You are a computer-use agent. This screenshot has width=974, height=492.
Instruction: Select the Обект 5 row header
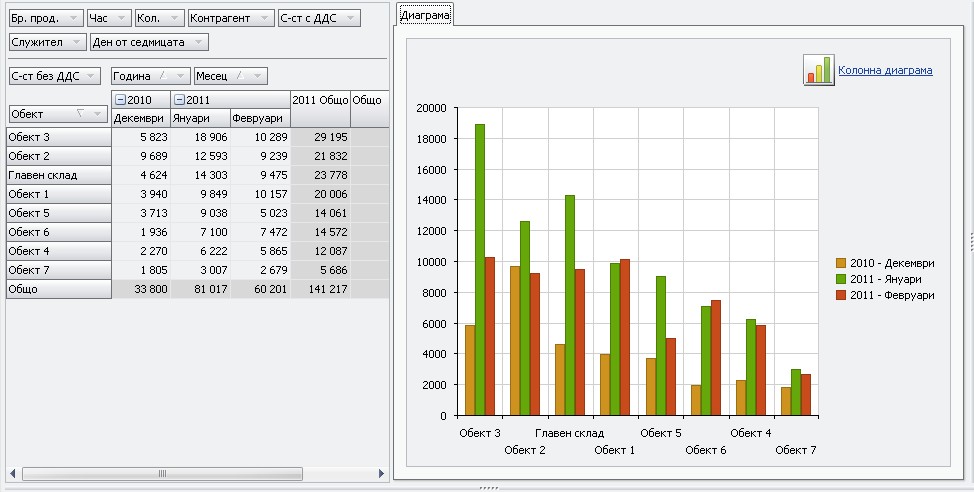[59, 213]
